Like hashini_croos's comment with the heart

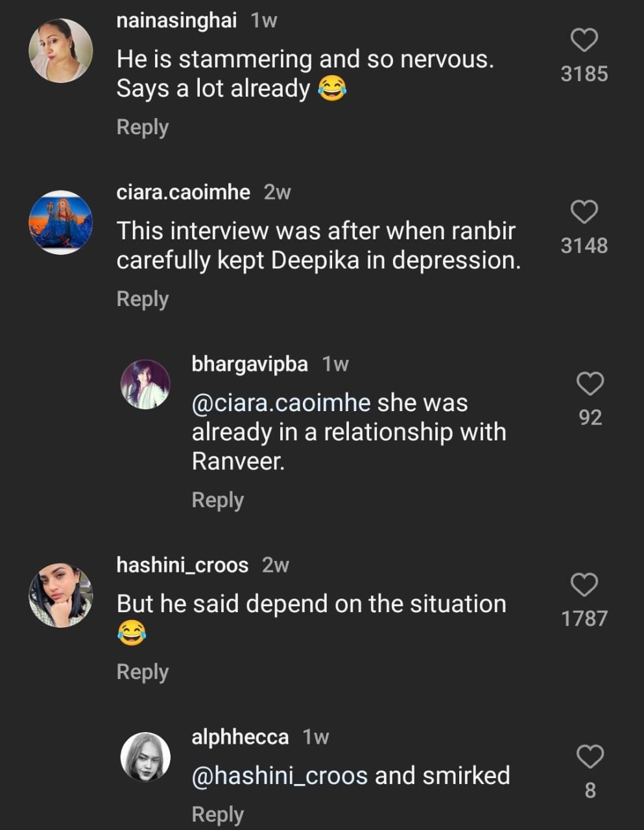pos(584,585)
